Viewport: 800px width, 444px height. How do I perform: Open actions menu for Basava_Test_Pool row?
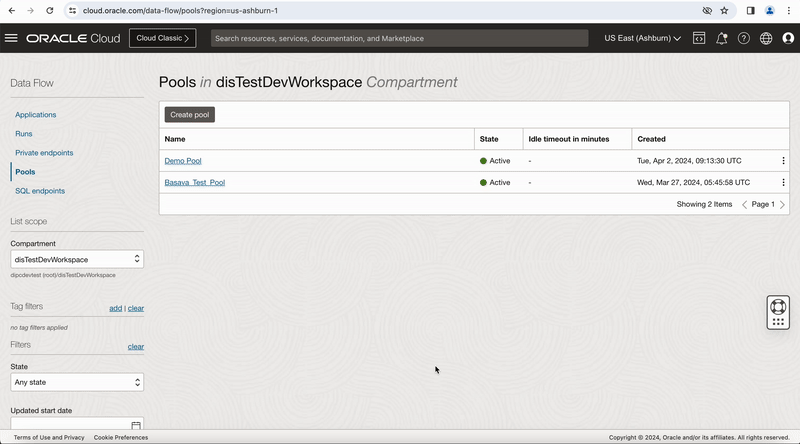[x=783, y=182]
